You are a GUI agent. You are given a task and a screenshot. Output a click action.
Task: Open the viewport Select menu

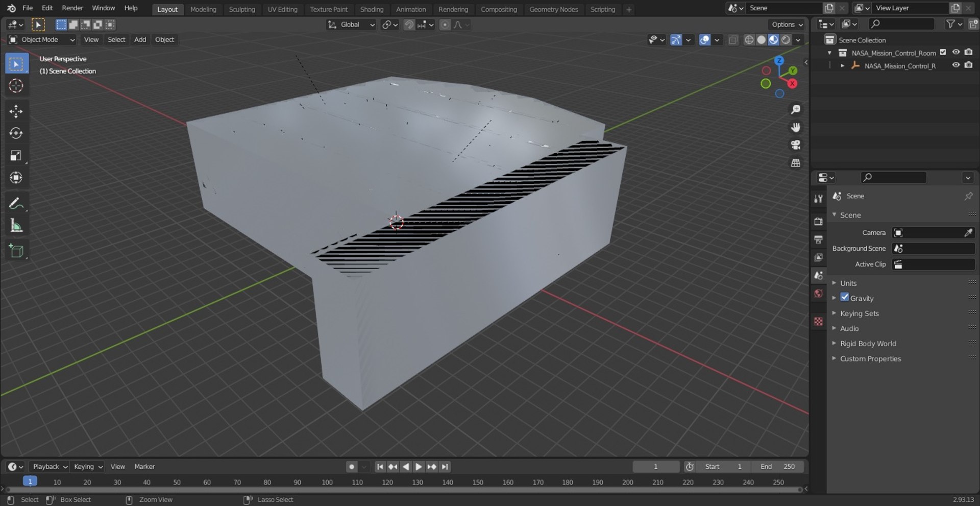point(116,40)
